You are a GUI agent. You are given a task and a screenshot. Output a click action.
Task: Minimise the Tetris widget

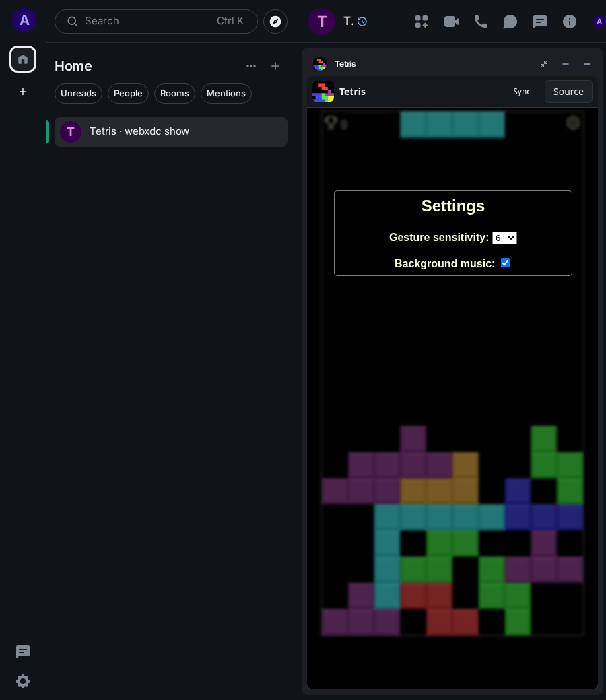566,64
